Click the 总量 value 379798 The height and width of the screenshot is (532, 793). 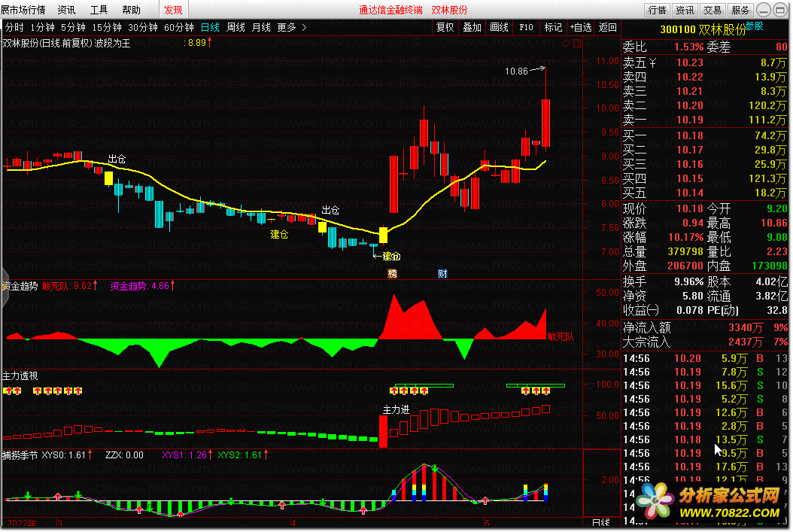685,251
